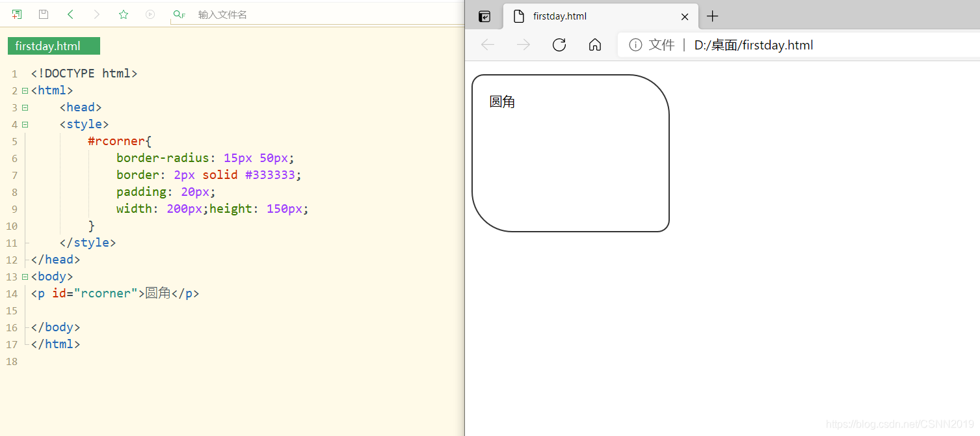This screenshot has height=436, width=980.
Task: Click the browser forward arrow
Action: click(523, 44)
